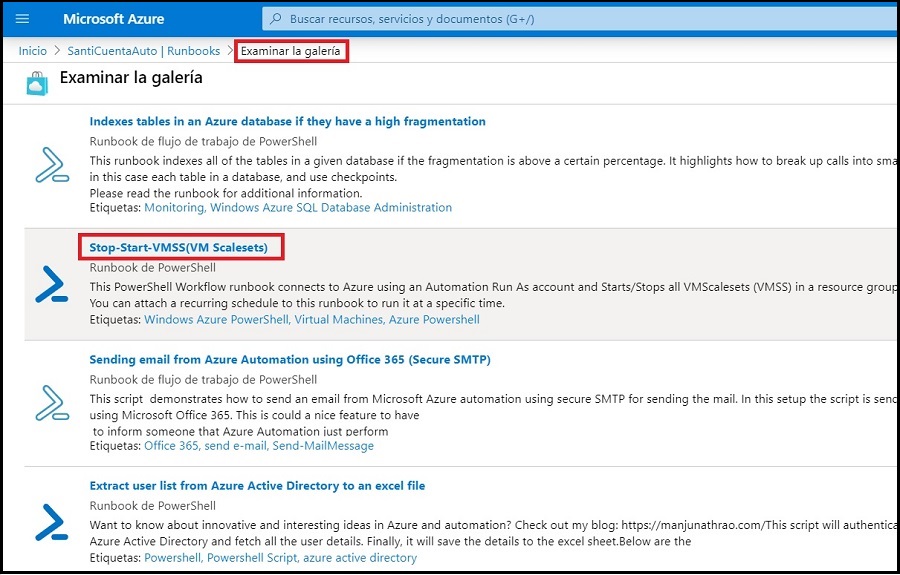Click 'Please read the runbook for additional information'

point(226,193)
